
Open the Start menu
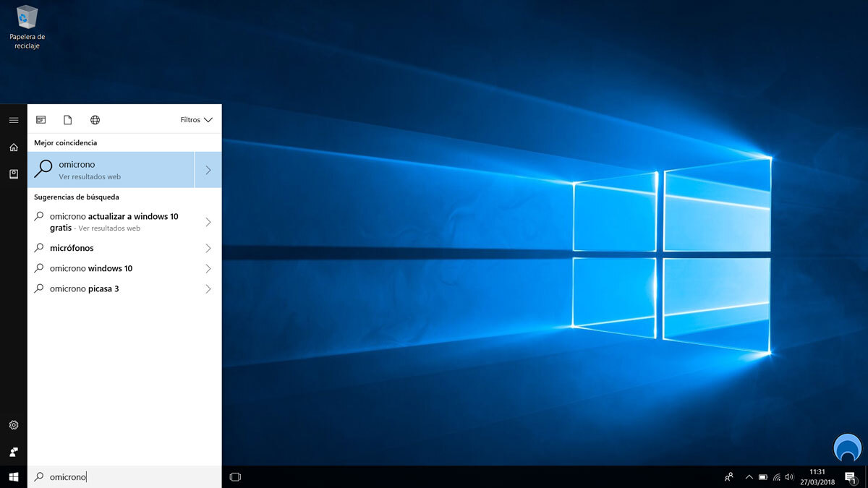tap(13, 476)
